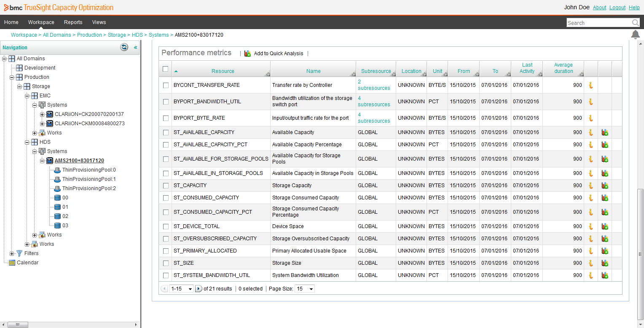Click the main vertical scrollbar thumb
Viewport: 644px width, 328px height.
pyautogui.click(x=641, y=254)
